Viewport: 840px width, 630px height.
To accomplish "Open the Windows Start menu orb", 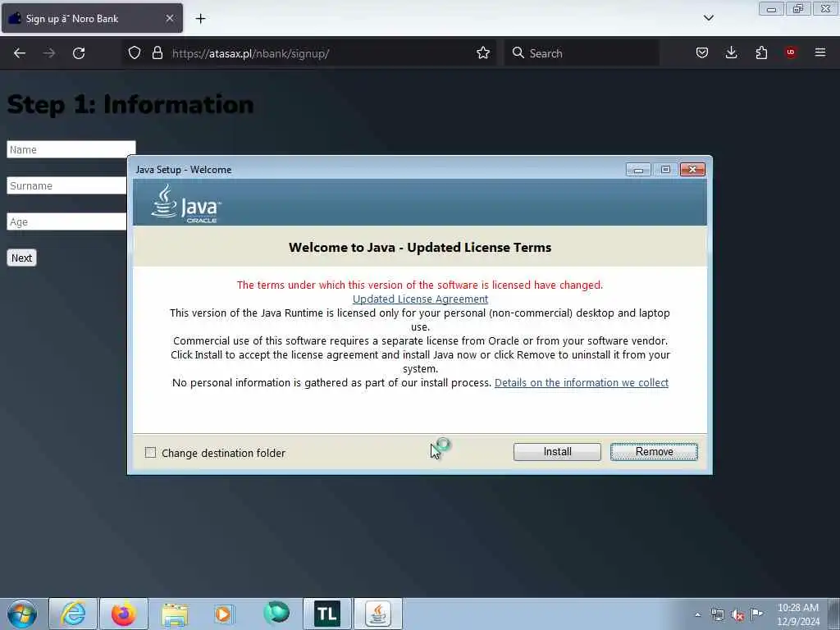I will click(x=22, y=614).
